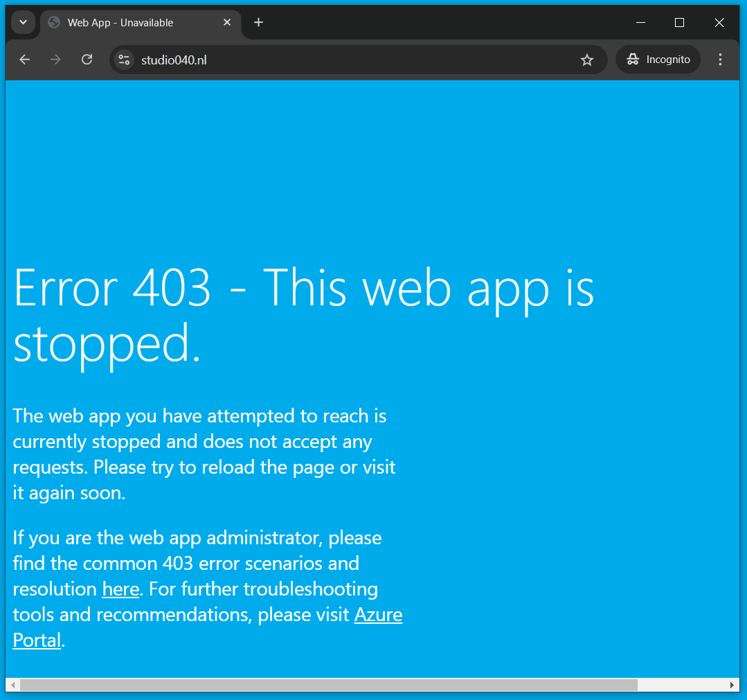Screen dimensions: 747x700
Task: Close the Web App - Unavailable tab
Action: pyautogui.click(x=227, y=22)
